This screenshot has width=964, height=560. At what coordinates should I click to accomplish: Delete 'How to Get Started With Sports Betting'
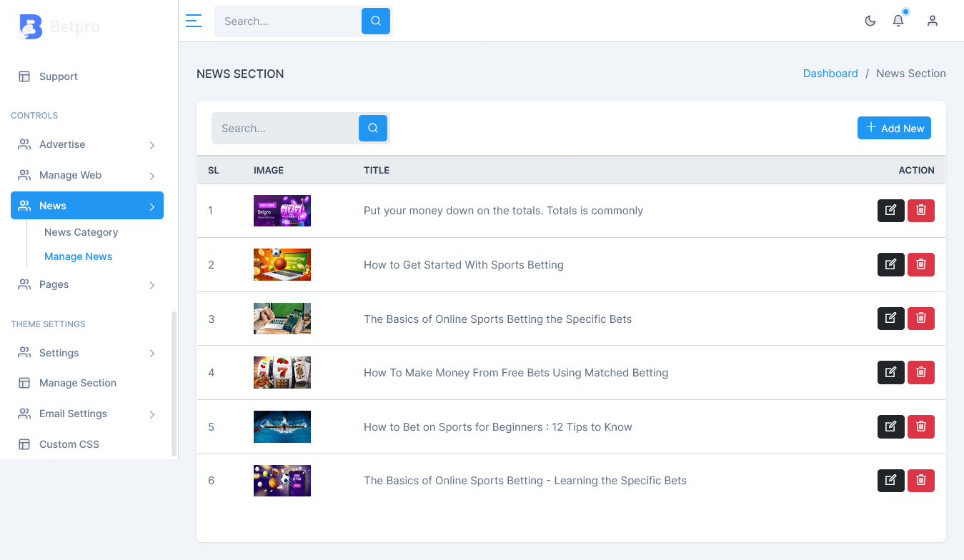pos(921,265)
